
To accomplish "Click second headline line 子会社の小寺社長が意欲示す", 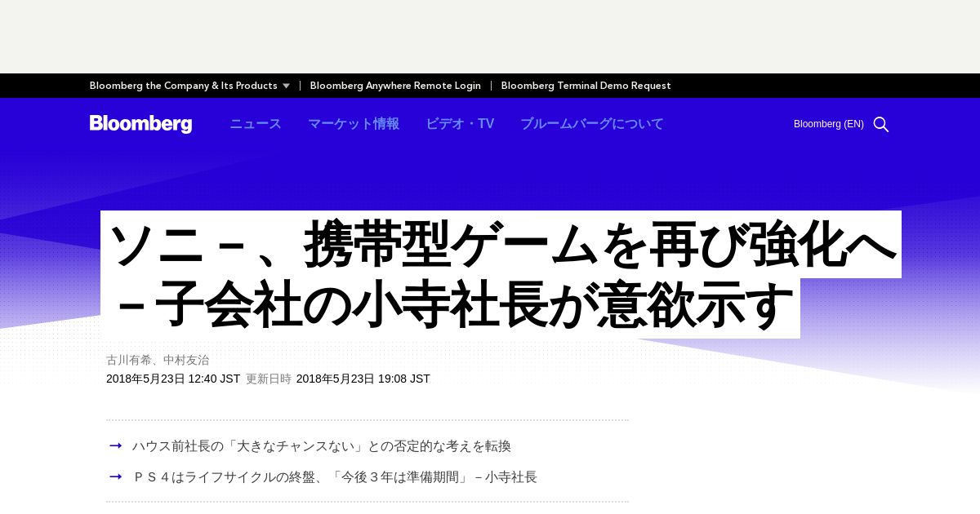I will pos(474,305).
